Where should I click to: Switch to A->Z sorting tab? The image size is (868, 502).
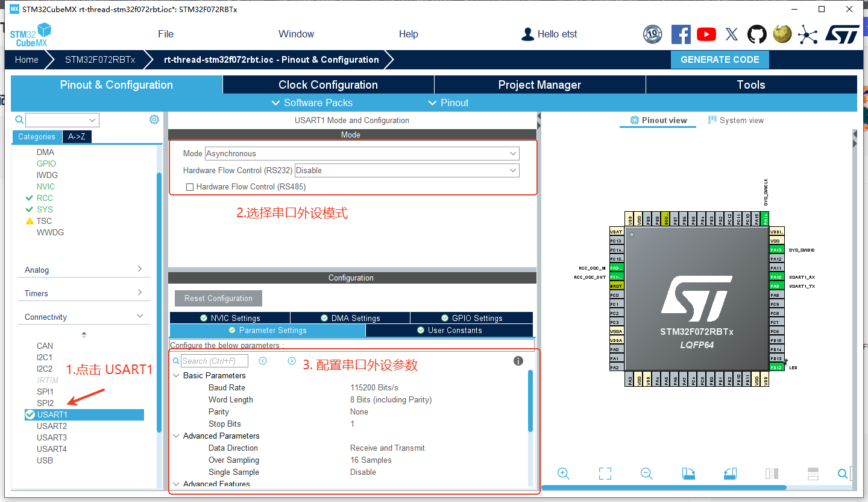[x=77, y=137]
